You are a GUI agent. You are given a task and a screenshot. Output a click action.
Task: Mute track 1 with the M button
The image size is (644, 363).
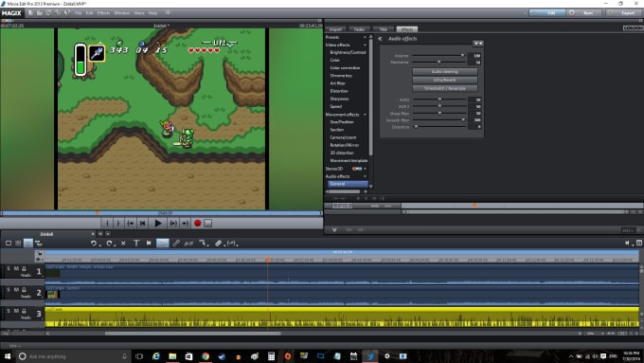(x=16, y=268)
